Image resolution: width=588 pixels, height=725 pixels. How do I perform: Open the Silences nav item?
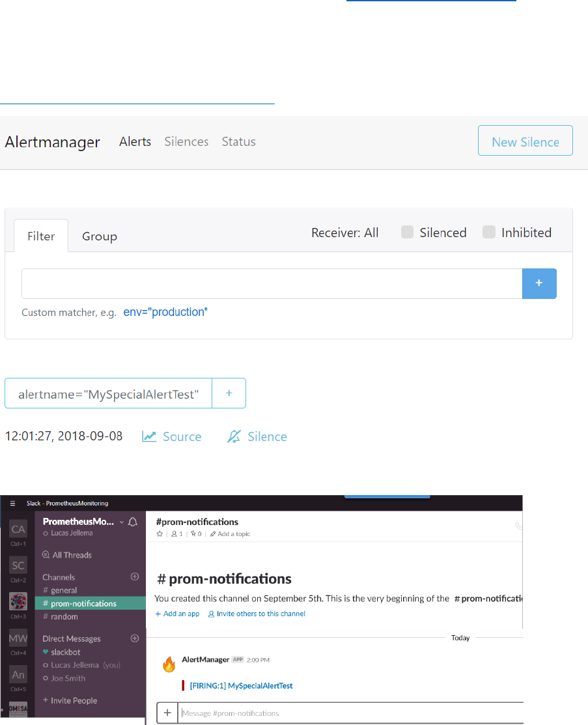[186, 141]
